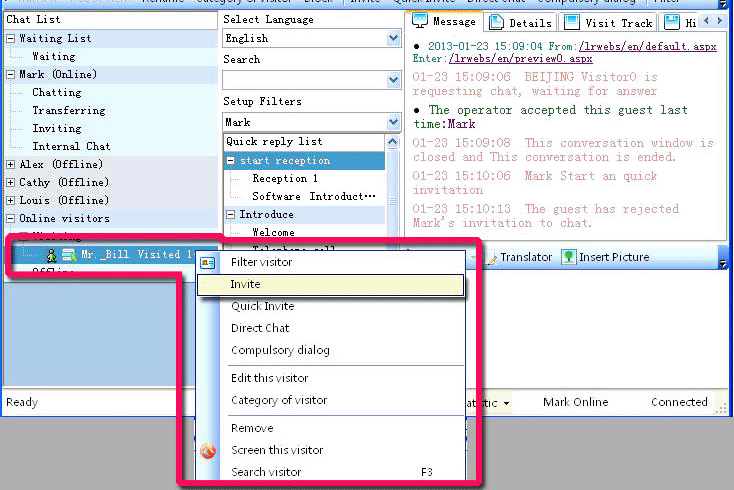The width and height of the screenshot is (734, 490).
Task: Click the Translator pencil icon
Action: coord(492,258)
